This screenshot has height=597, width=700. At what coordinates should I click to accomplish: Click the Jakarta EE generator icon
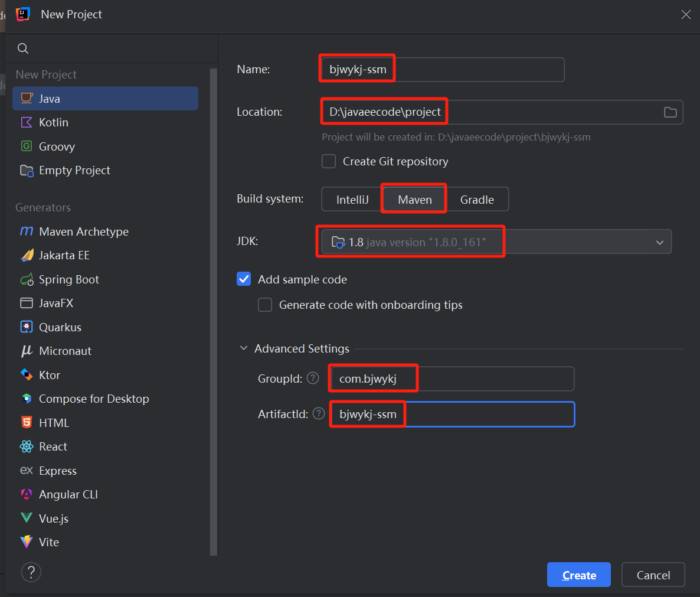pyautogui.click(x=27, y=255)
